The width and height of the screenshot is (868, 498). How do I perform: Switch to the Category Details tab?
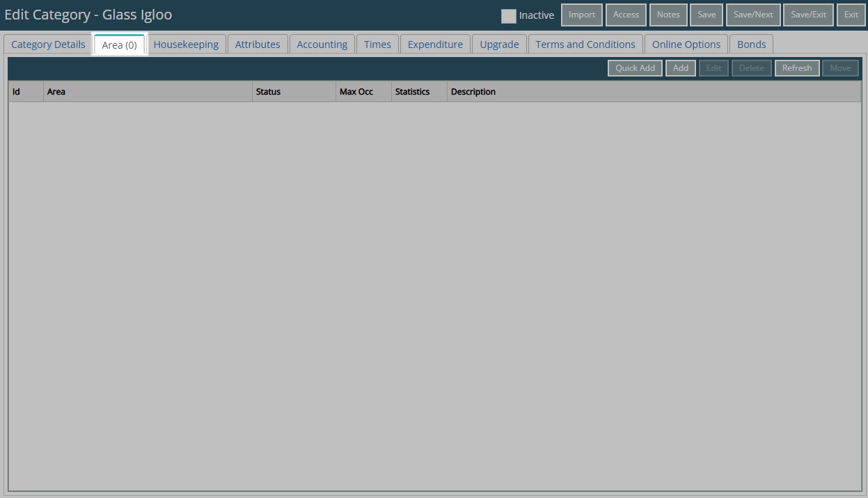click(48, 45)
